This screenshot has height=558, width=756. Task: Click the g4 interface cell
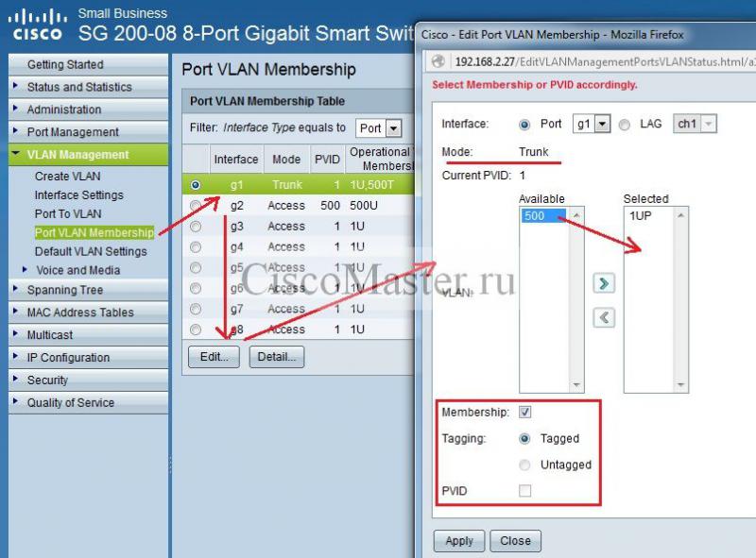[237, 247]
